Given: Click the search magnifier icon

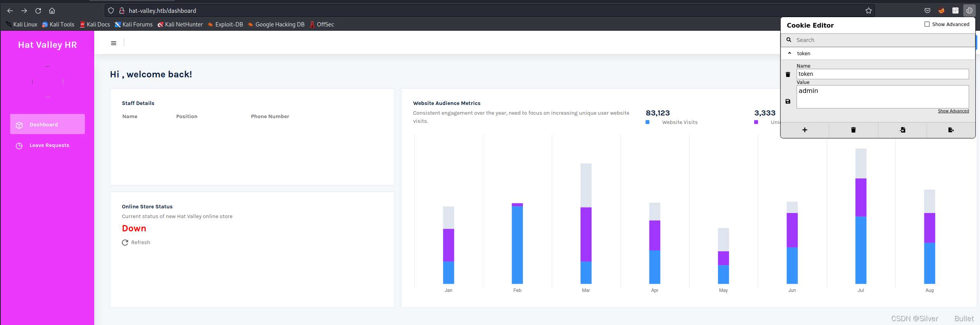Looking at the screenshot, I should [789, 40].
